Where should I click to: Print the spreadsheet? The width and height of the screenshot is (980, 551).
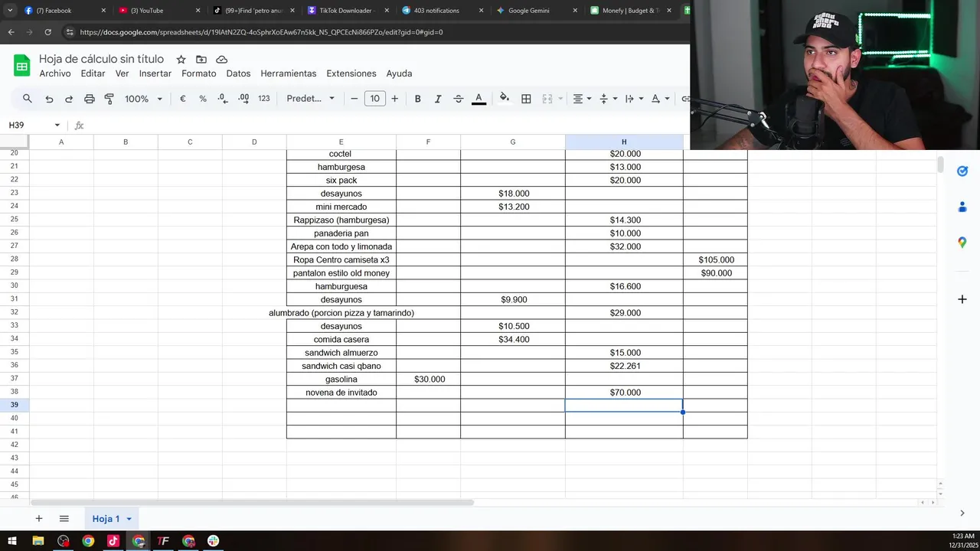90,99
